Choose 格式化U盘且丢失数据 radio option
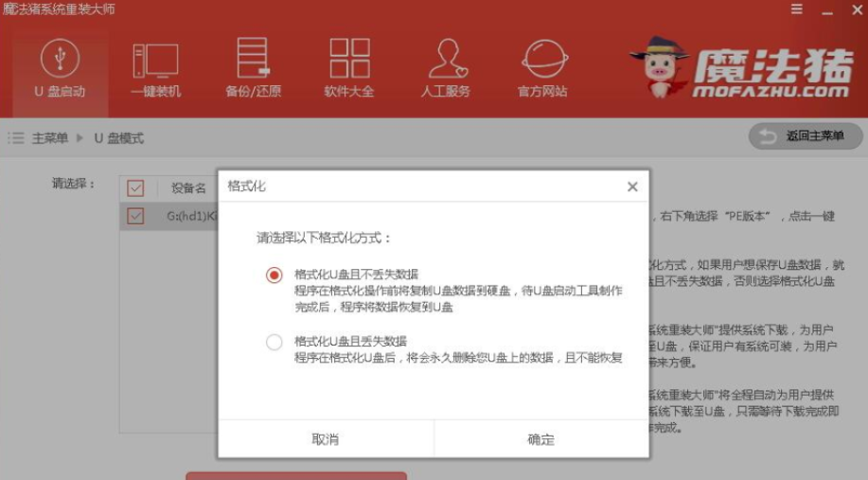868x480 pixels. click(275, 342)
